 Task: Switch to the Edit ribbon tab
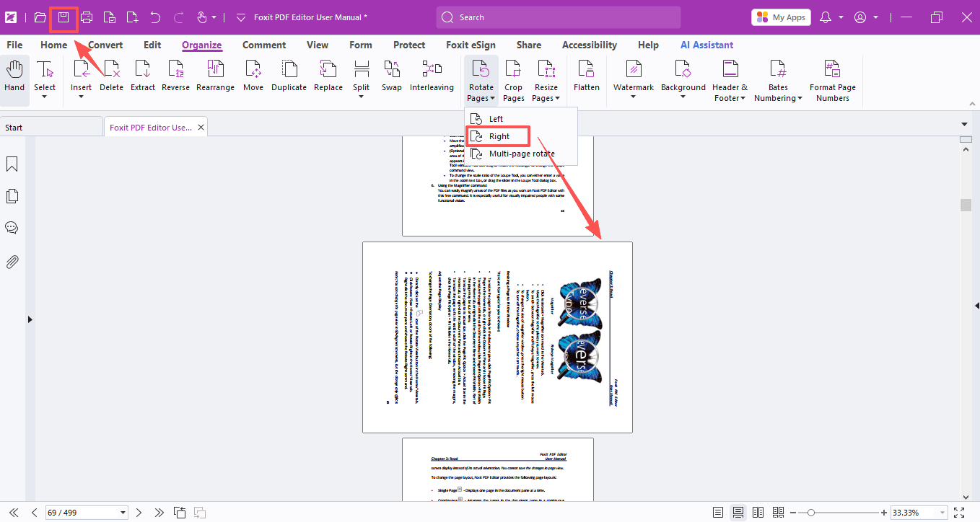[152, 45]
